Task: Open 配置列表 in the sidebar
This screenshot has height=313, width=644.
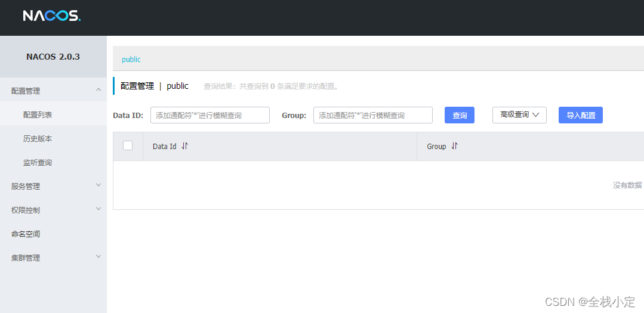Action: click(x=53, y=115)
